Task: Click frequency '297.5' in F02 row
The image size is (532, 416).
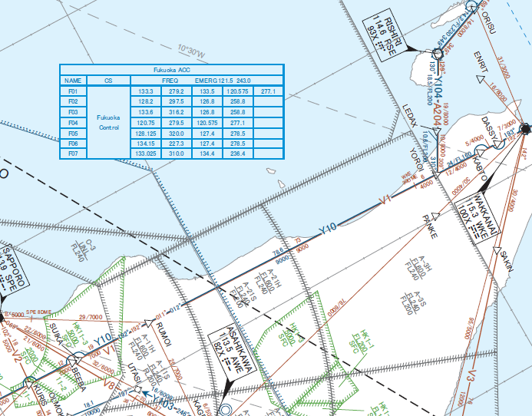Action: coord(177,101)
